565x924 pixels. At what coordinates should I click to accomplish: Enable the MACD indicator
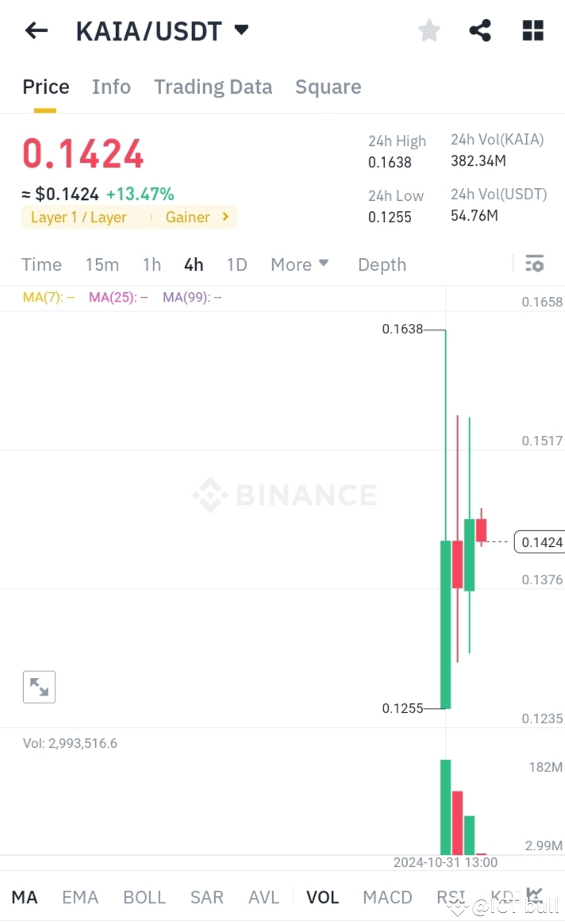coord(387,896)
